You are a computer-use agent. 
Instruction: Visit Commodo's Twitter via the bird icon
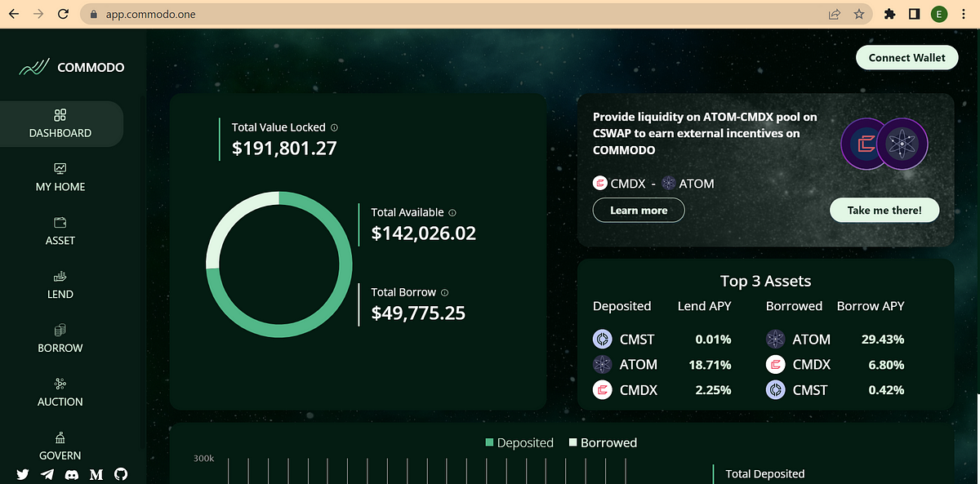tap(22, 474)
